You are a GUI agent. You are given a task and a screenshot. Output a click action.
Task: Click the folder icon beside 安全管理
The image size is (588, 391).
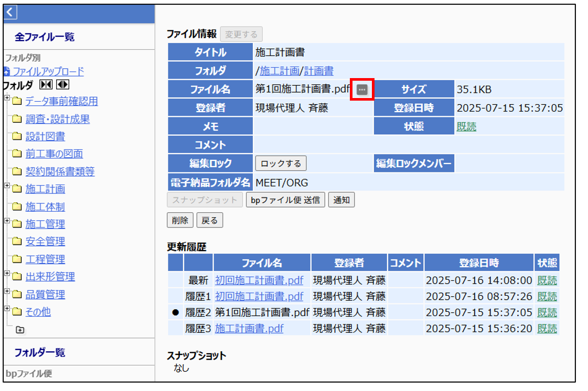point(17,242)
